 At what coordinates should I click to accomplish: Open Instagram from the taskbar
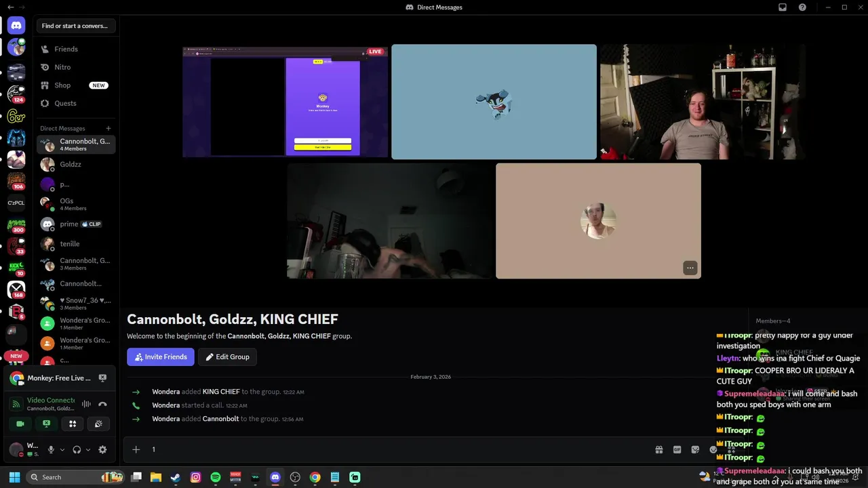tap(195, 477)
